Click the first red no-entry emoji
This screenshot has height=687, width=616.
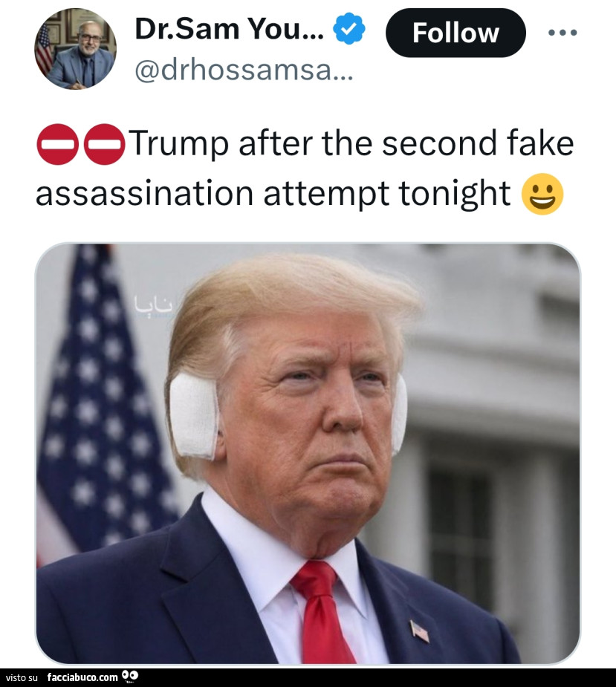click(58, 144)
